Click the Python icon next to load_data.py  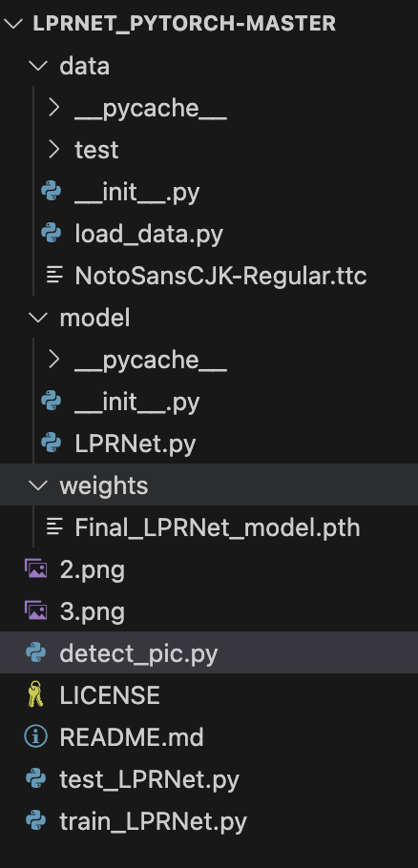coord(52,234)
